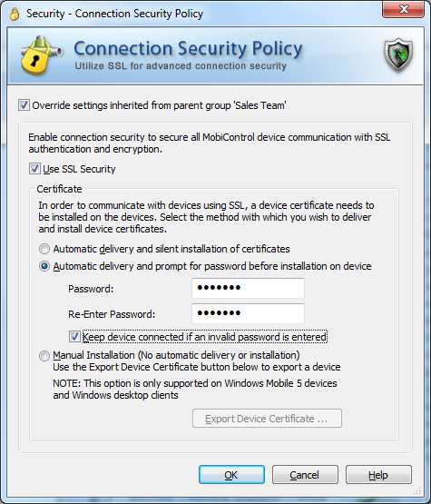431x504 pixels.
Task: Click the Certificate group label
Action: coord(59,189)
